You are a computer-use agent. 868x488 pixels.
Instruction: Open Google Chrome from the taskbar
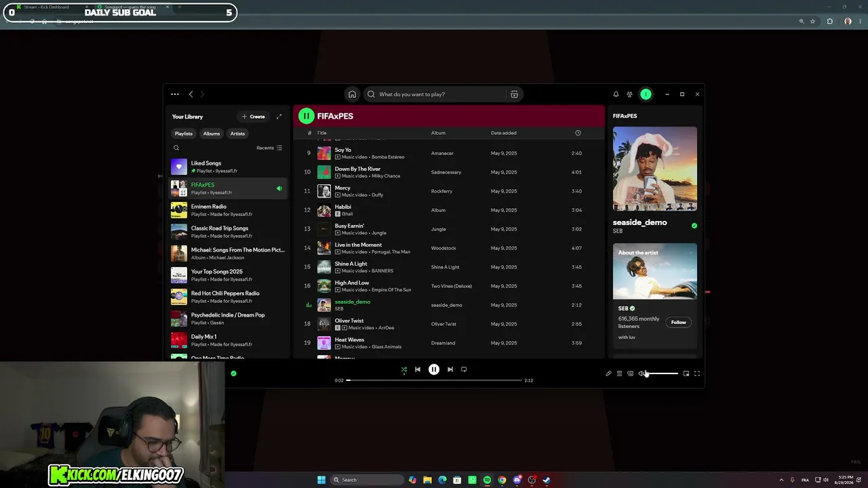[x=502, y=480]
